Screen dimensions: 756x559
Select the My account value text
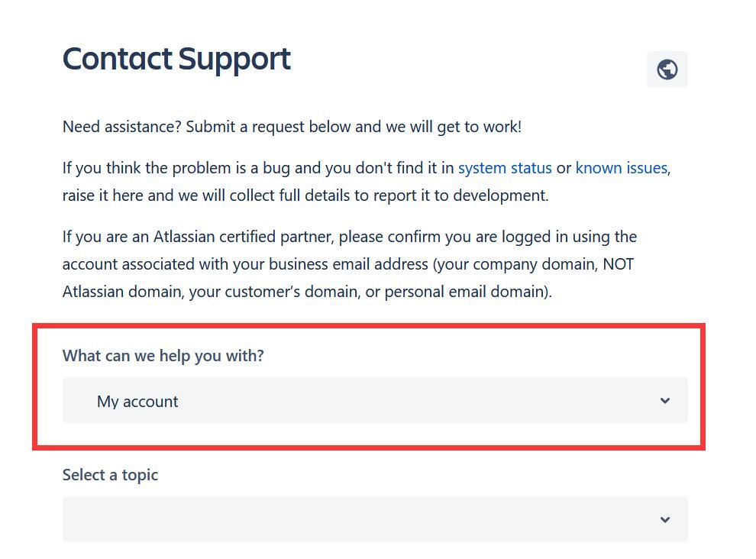tap(137, 401)
